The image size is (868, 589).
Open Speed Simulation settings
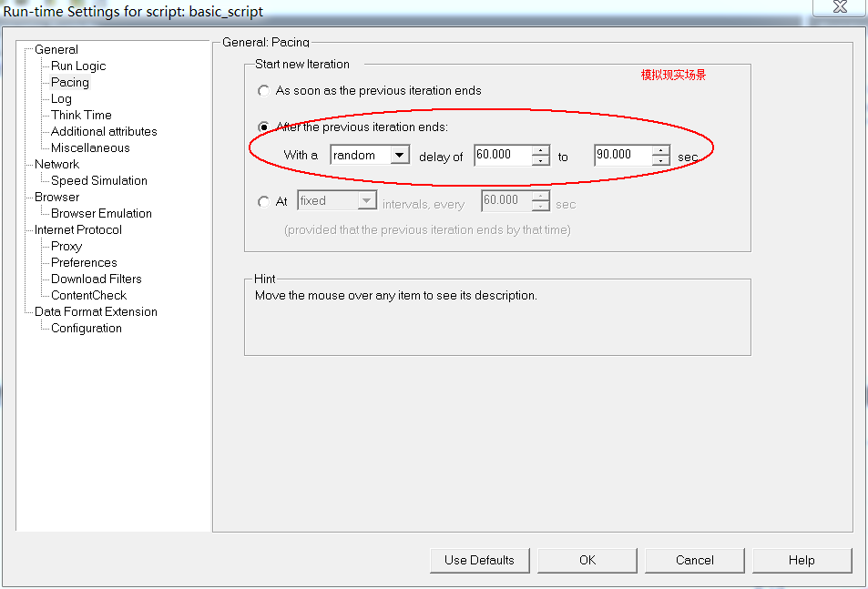pos(98,180)
